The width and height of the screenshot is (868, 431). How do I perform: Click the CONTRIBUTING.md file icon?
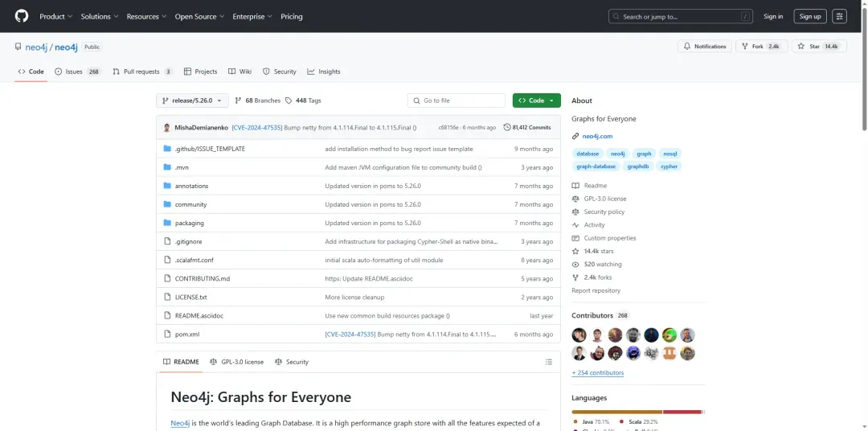167,279
